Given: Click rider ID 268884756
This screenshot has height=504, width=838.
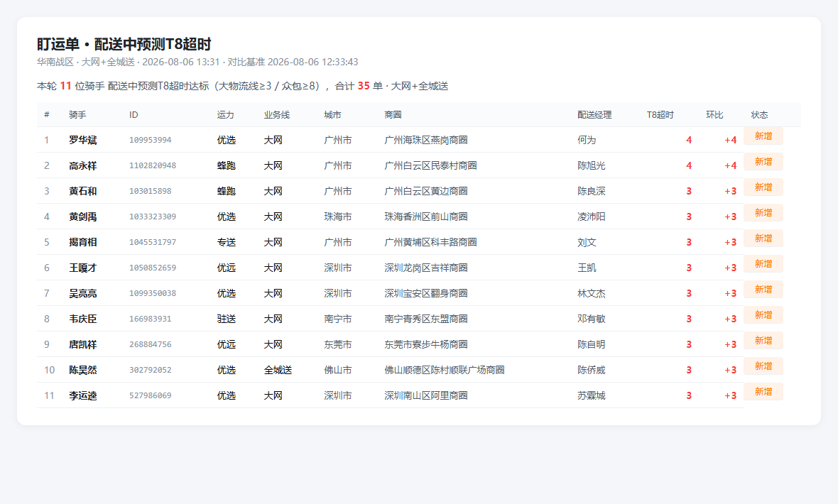Looking at the screenshot, I should point(150,345).
